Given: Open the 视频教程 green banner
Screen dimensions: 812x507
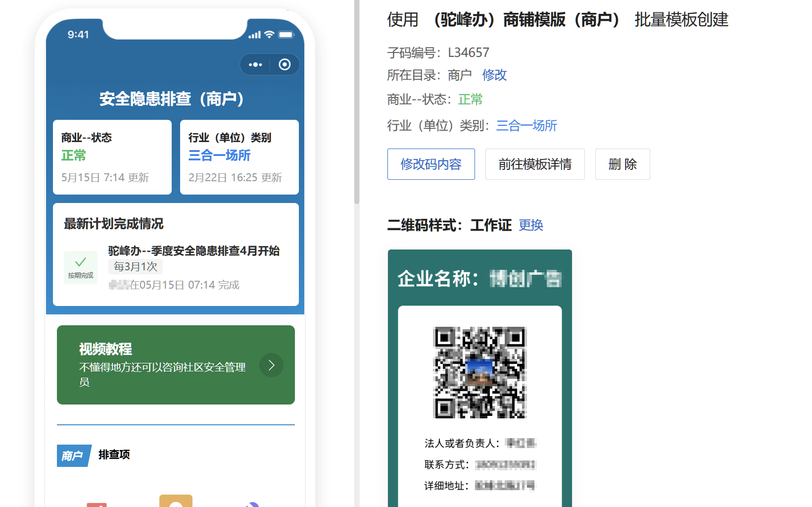Looking at the screenshot, I should click(176, 365).
